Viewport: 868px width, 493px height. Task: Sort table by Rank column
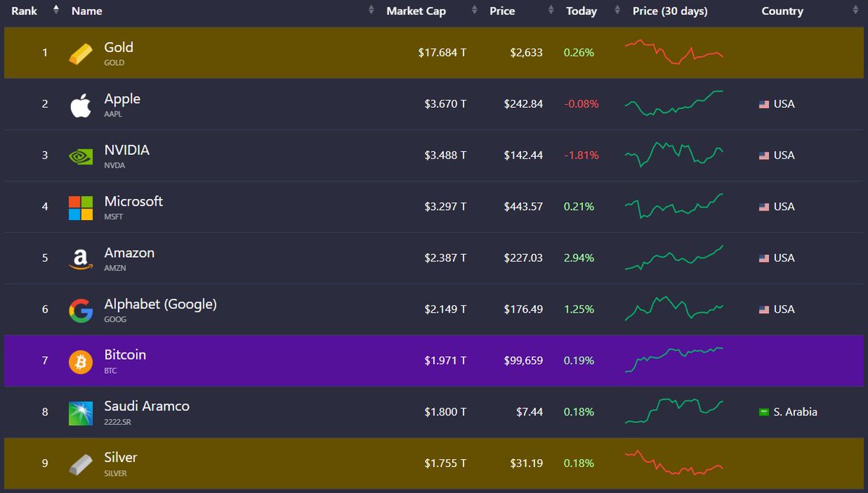point(25,11)
